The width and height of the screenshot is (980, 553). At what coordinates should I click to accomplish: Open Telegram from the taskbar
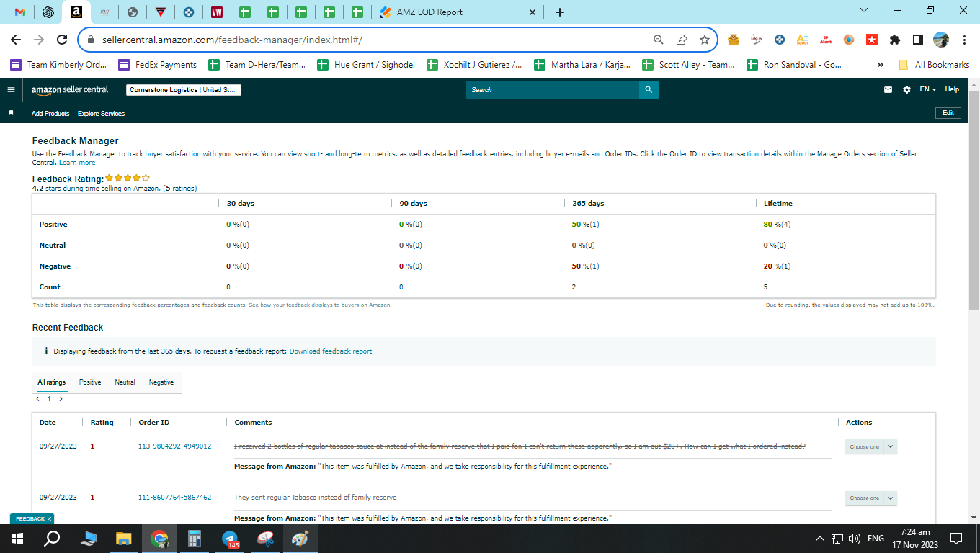pos(231,539)
